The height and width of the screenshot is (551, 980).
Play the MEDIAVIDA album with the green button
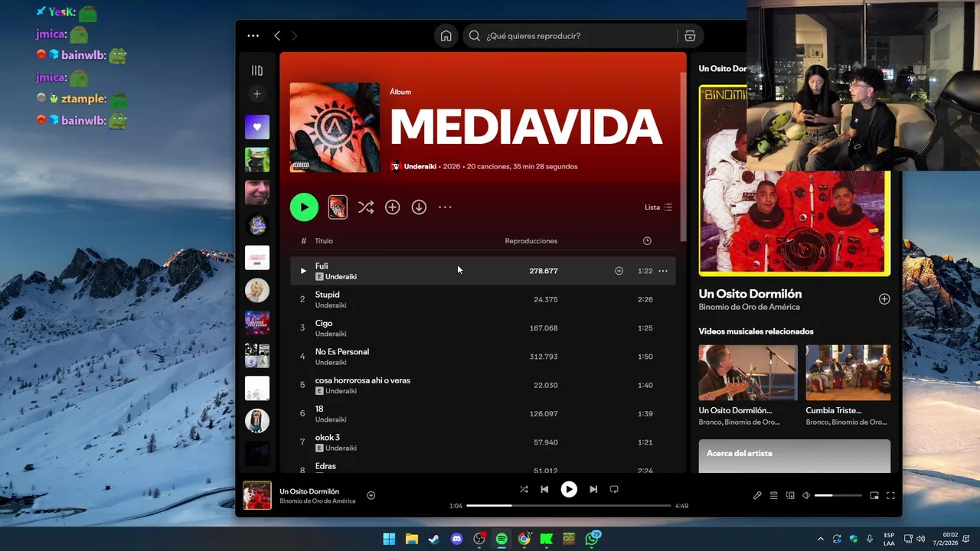coord(304,207)
